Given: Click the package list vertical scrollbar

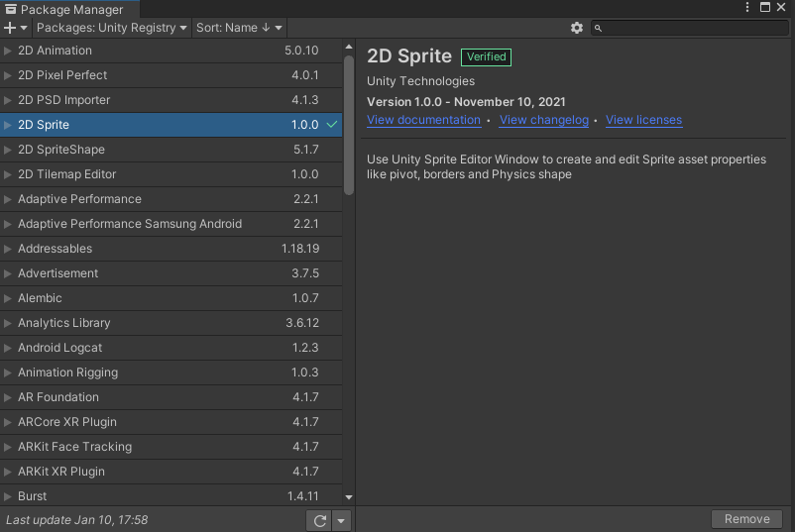Looking at the screenshot, I should (349, 124).
